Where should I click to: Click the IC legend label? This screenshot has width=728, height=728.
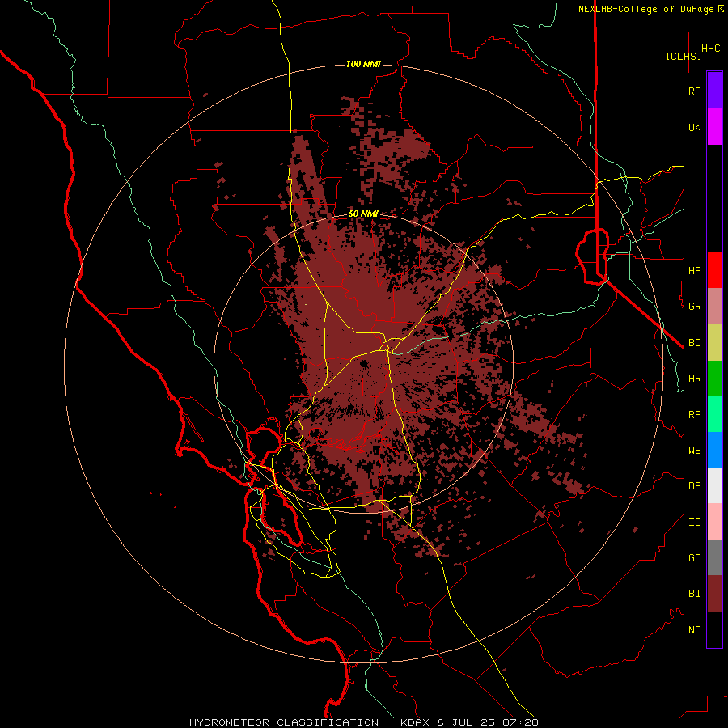(x=694, y=522)
